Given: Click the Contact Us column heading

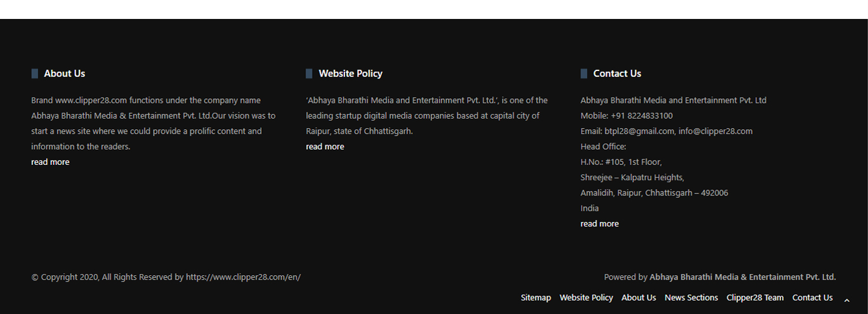Looking at the screenshot, I should [617, 74].
